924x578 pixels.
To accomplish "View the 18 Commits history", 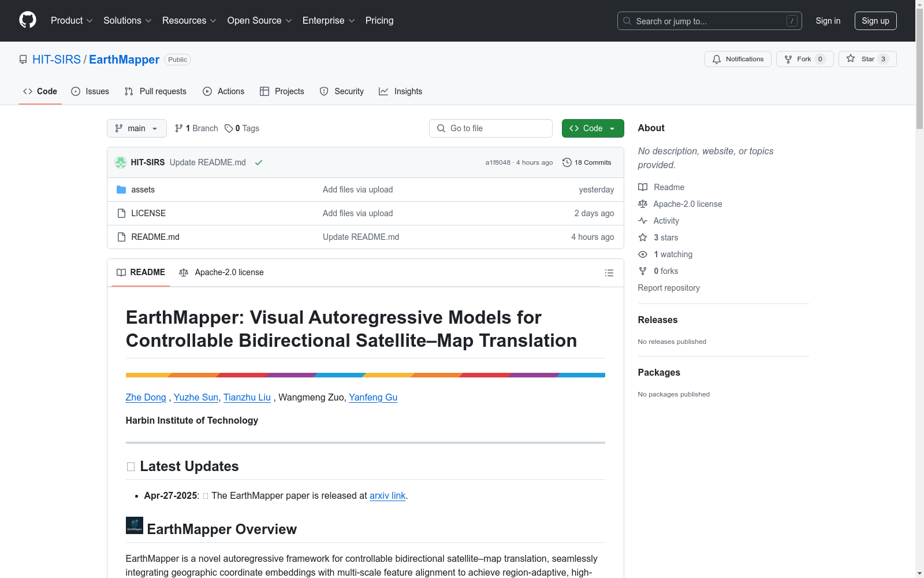I will coord(587,162).
